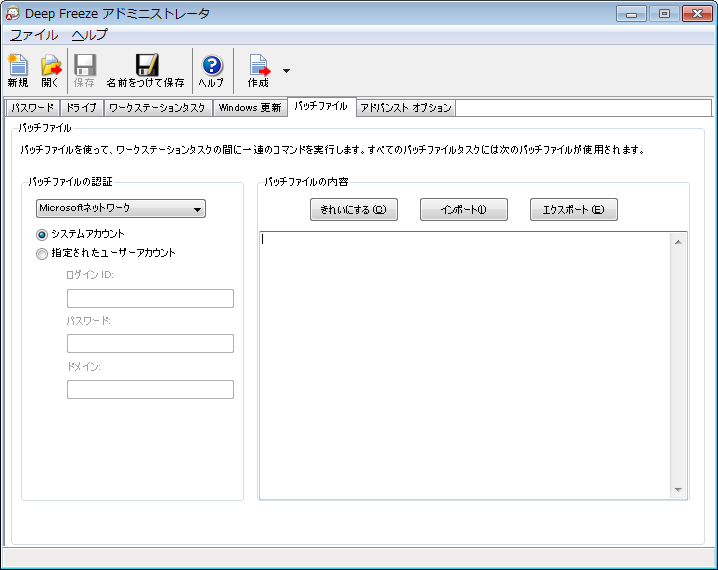Viewport: 718px width, 570px height.
Task: Close the Deep Freeze アドミニストレータ window
Action: coord(697,14)
